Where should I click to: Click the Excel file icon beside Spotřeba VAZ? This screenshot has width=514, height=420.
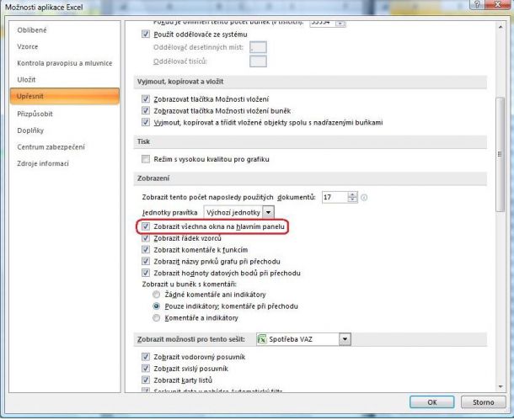pyautogui.click(x=262, y=339)
